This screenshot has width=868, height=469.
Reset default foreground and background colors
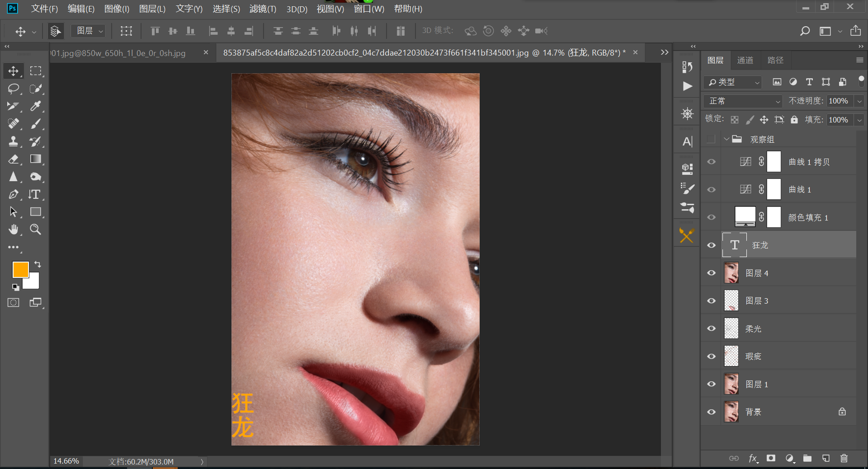[x=15, y=287]
